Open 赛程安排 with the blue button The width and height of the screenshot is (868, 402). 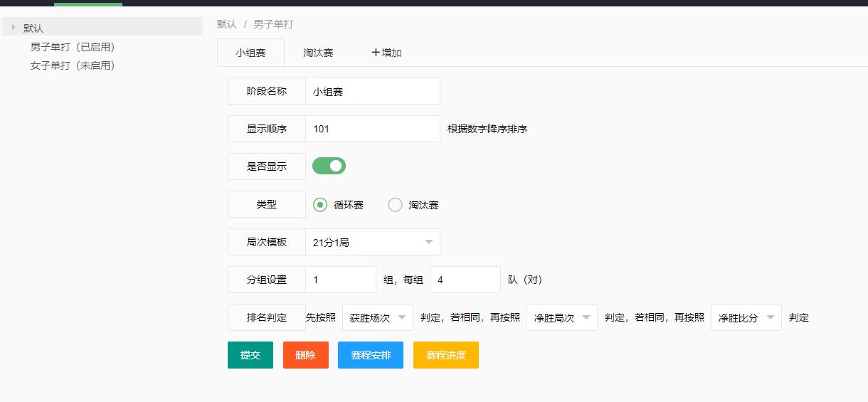371,355
